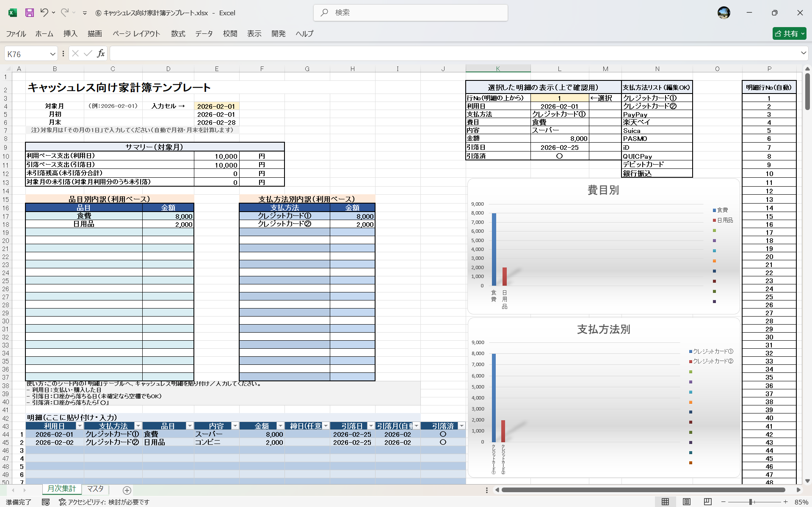The image size is (812, 507).
Task: Select the マスタ sheet tab
Action: point(95,488)
